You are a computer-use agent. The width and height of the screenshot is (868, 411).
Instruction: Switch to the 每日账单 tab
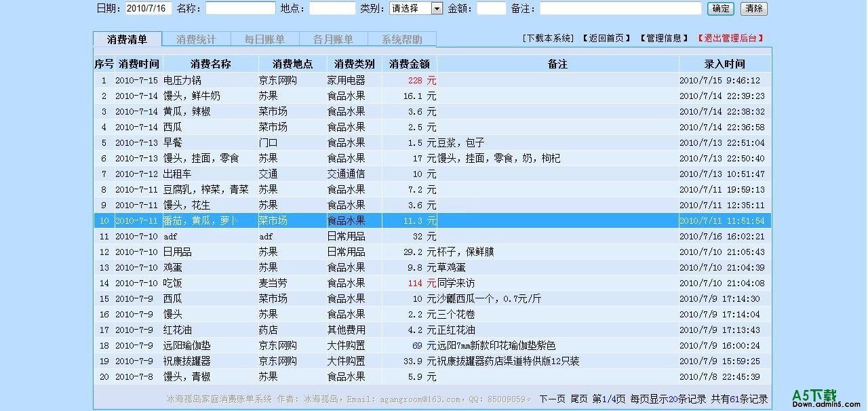point(264,39)
